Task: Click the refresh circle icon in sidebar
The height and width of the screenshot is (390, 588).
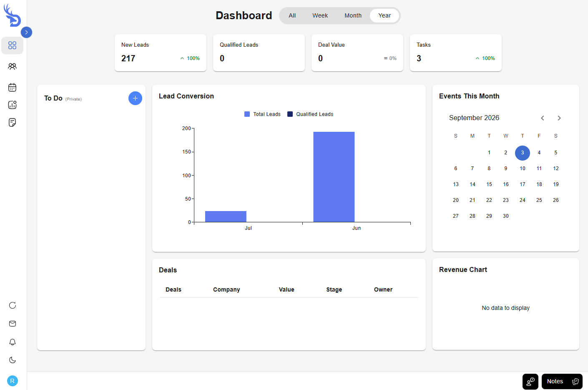Action: point(13,305)
